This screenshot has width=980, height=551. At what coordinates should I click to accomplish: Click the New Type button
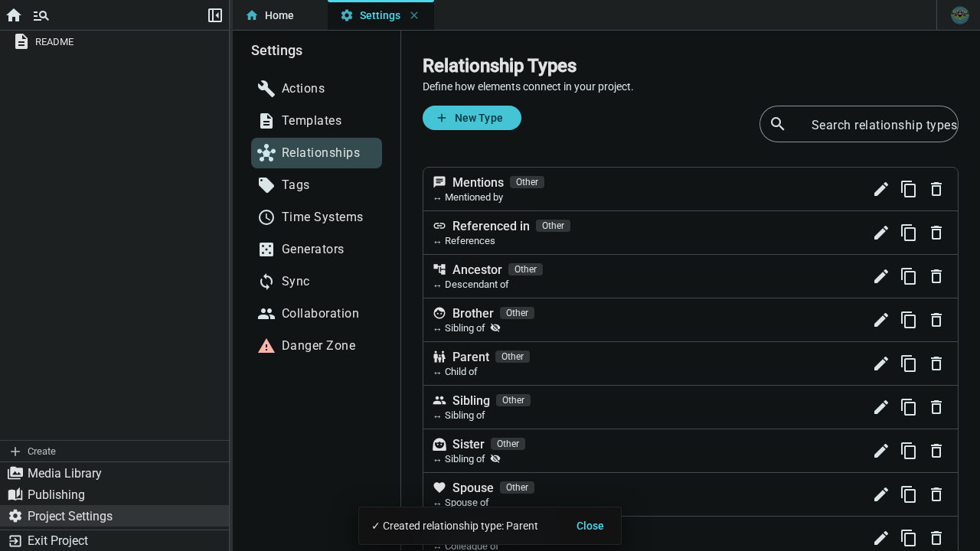point(472,118)
